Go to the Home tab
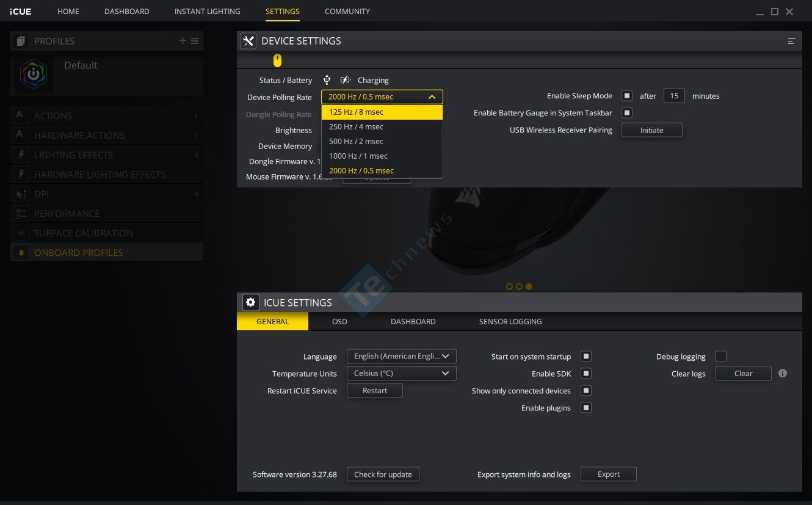Screen dimensions: 812x505 coord(68,12)
